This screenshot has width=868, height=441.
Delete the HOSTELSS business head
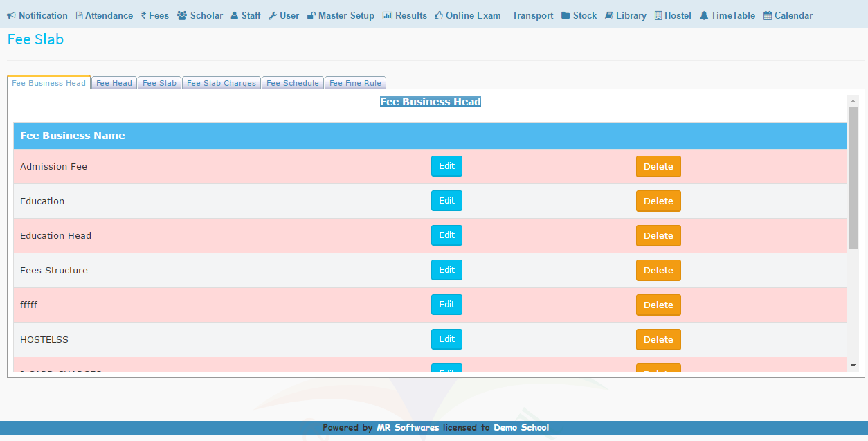(x=658, y=340)
